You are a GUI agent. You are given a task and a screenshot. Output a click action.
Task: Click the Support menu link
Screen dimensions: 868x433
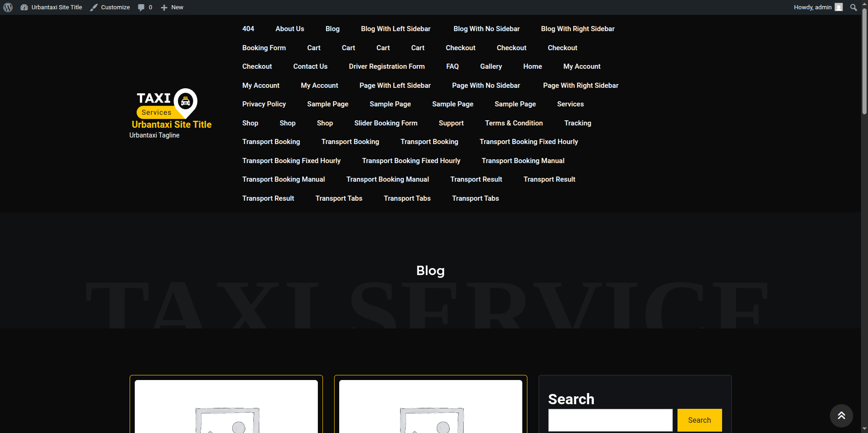[451, 123]
